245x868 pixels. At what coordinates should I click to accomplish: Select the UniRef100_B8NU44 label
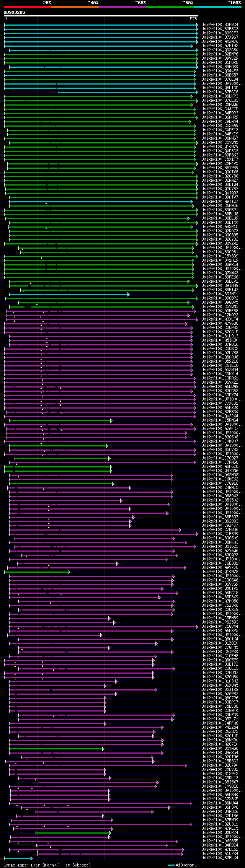pos(220,803)
